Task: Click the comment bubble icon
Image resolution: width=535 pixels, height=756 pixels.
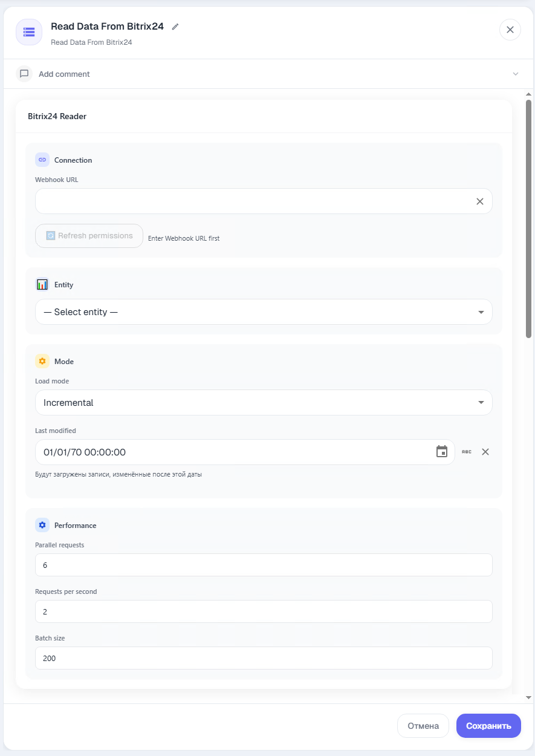Action: (24, 74)
